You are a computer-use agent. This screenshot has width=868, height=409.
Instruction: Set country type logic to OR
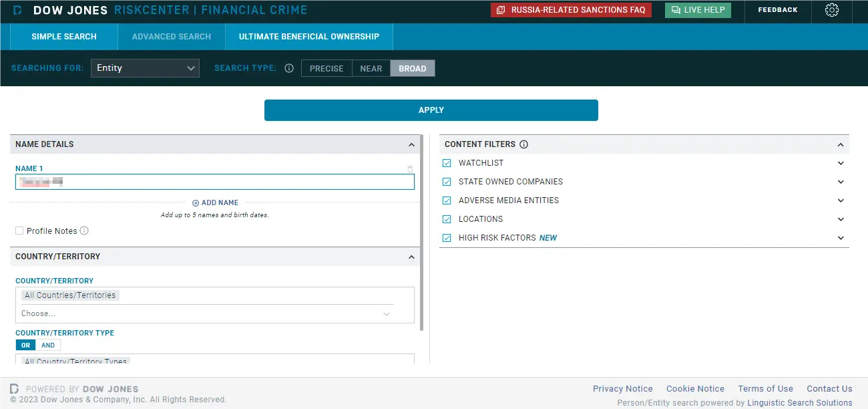pyautogui.click(x=25, y=346)
